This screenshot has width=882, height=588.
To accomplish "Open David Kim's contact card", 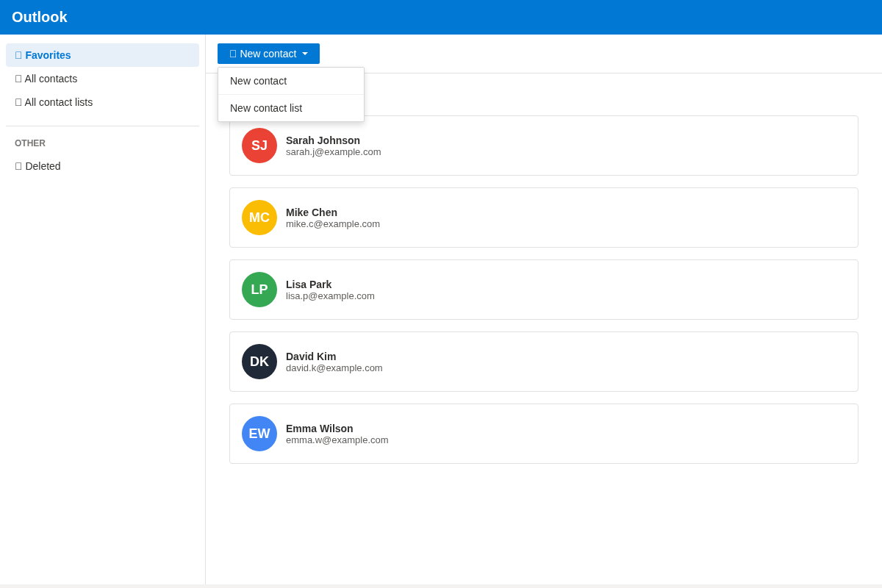I will [x=544, y=361].
